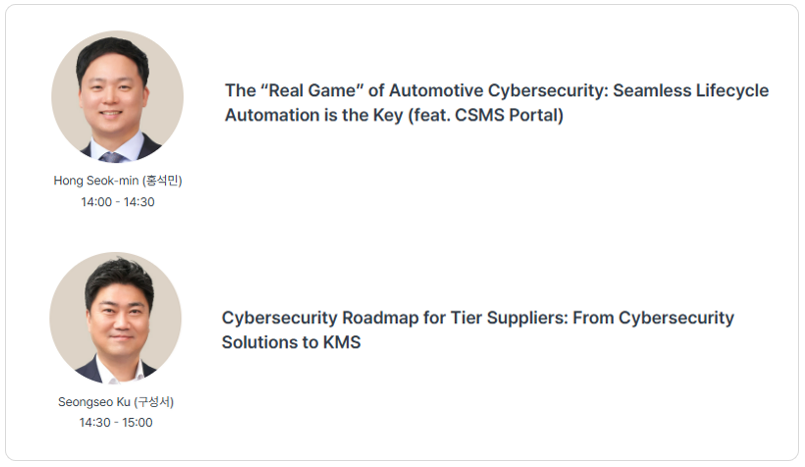Select the Korean name 구성서 in parentheses
Viewport: 805px width, 467px height.
[x=154, y=402]
